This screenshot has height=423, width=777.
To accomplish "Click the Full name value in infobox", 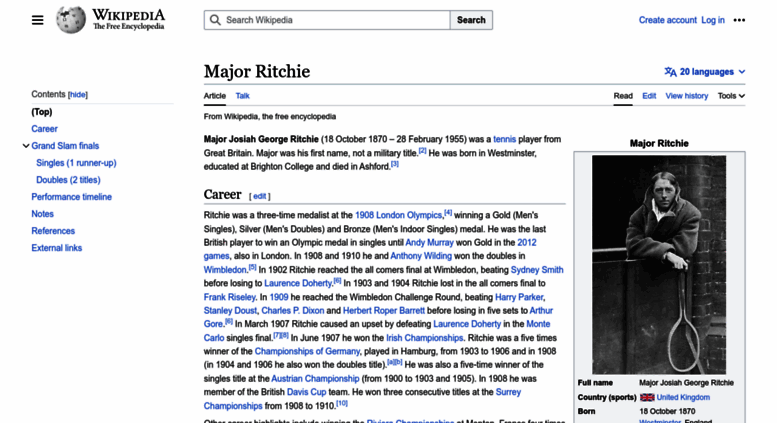I will coord(686,383).
